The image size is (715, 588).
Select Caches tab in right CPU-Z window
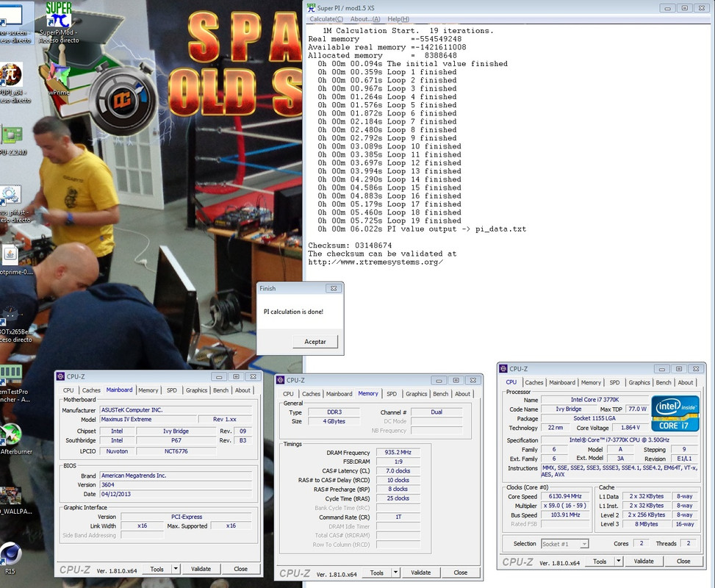533,382
